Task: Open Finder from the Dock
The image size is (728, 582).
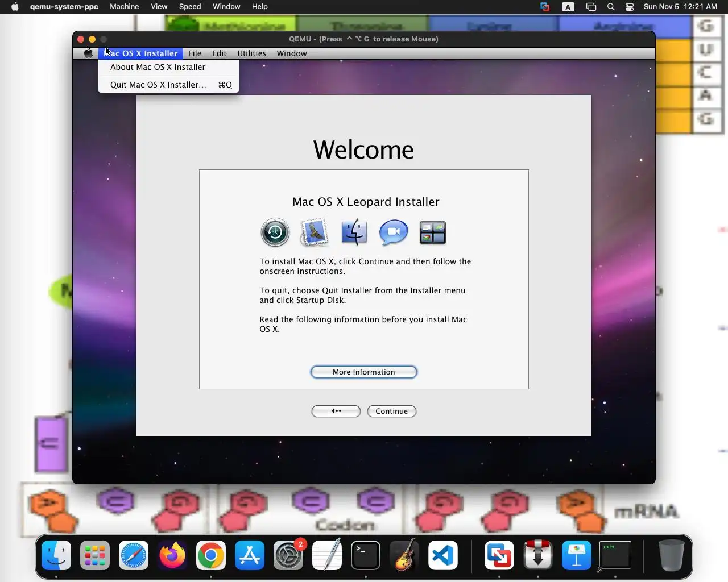Action: 56,555
